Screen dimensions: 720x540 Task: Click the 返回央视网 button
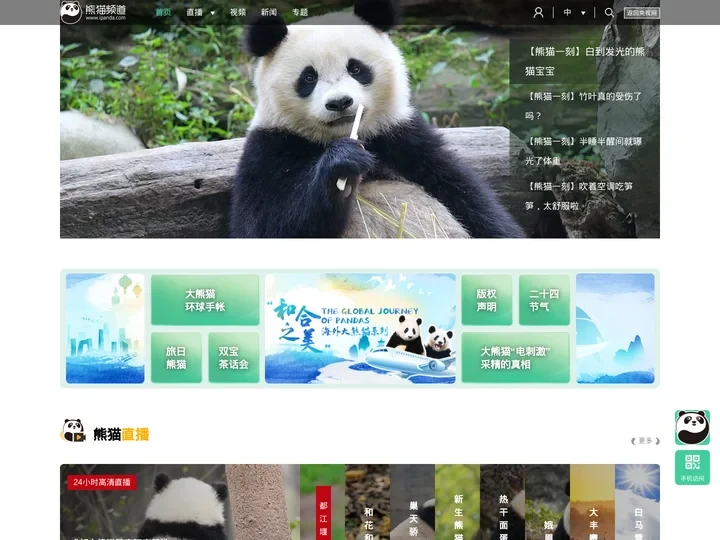641,13
